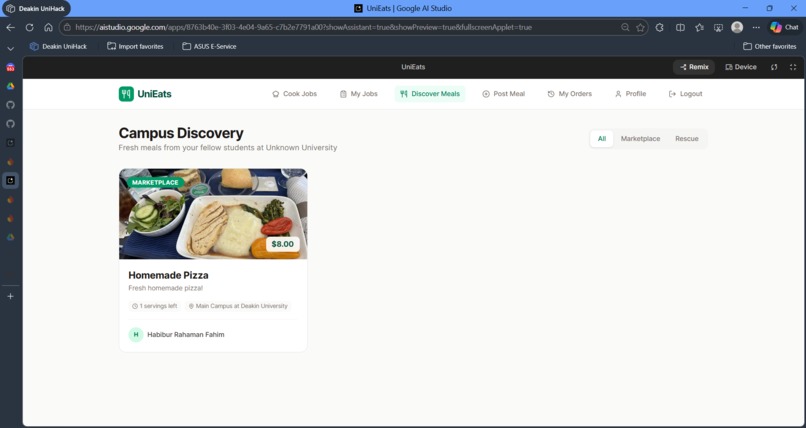
Task: Select the All filter option
Action: (602, 139)
